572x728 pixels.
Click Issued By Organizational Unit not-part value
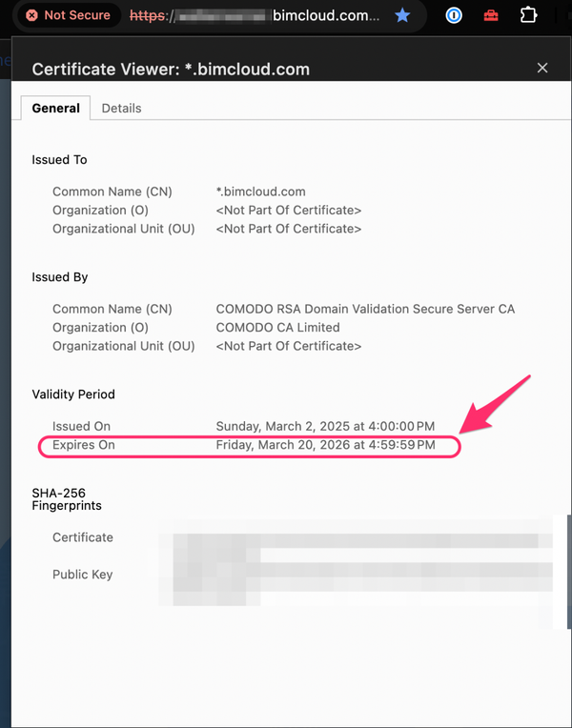[x=289, y=346]
